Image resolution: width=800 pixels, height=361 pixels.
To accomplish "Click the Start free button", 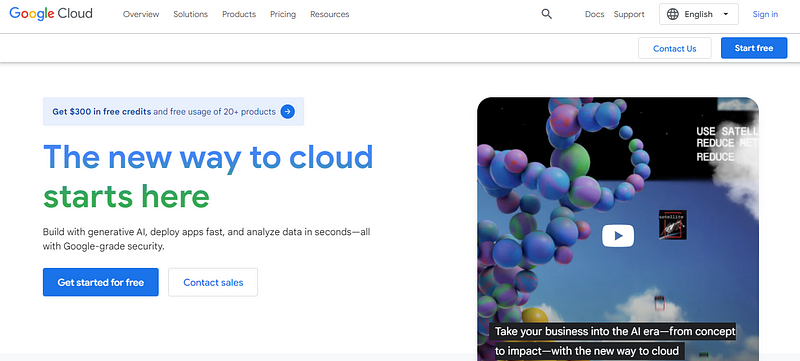I will [x=754, y=48].
